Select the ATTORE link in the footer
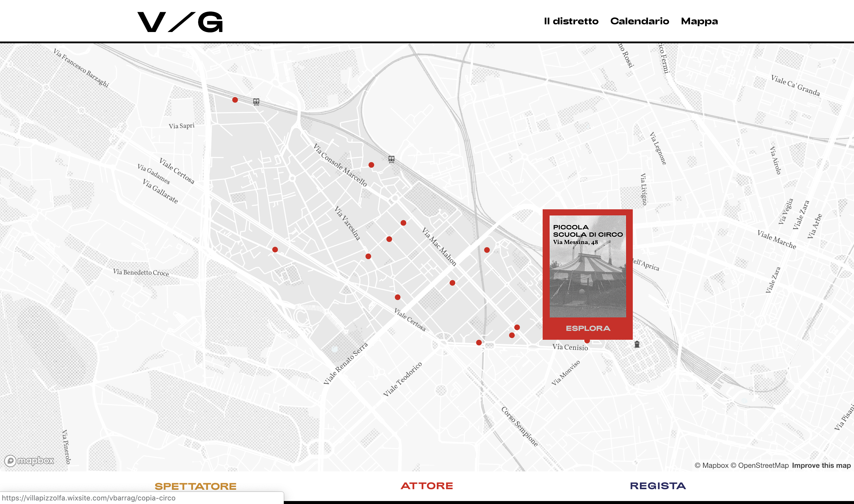Screen dimensions: 854x504 (427, 486)
